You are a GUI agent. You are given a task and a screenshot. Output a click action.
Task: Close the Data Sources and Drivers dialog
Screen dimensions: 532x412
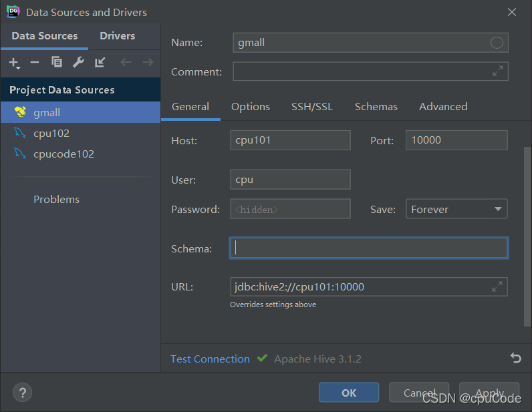512,12
